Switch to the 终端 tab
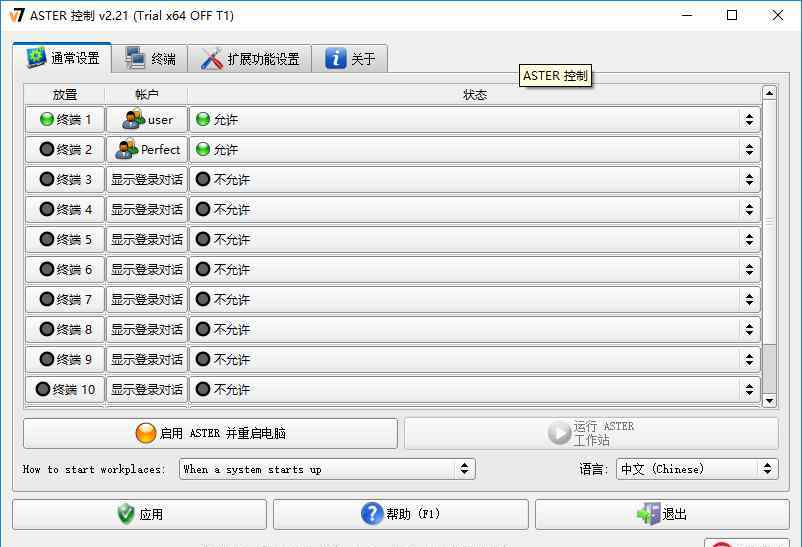 [x=149, y=59]
